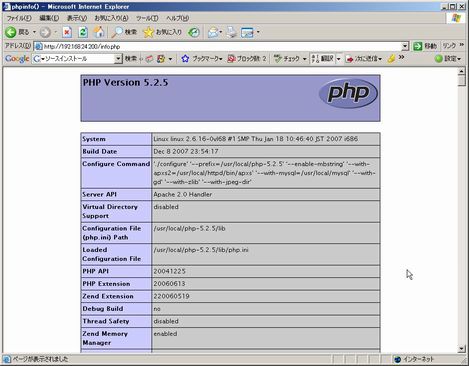Open the View (表示) menu
This screenshot has height=366, width=469.
(x=77, y=18)
